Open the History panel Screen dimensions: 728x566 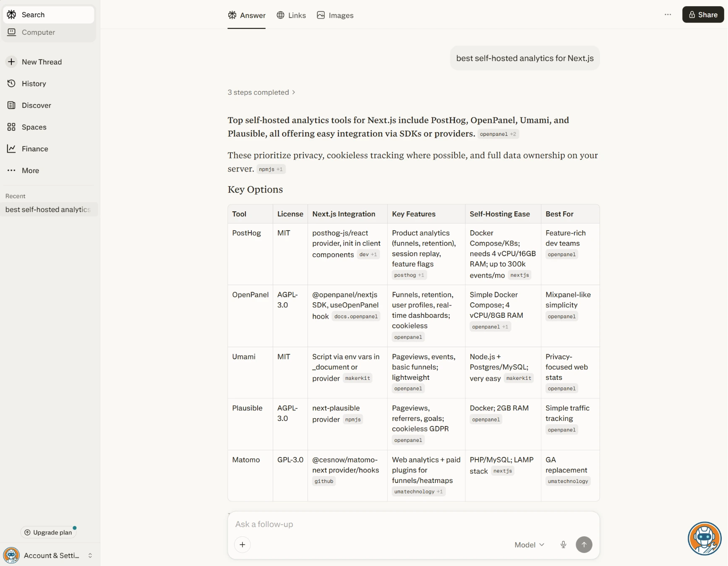tap(34, 83)
